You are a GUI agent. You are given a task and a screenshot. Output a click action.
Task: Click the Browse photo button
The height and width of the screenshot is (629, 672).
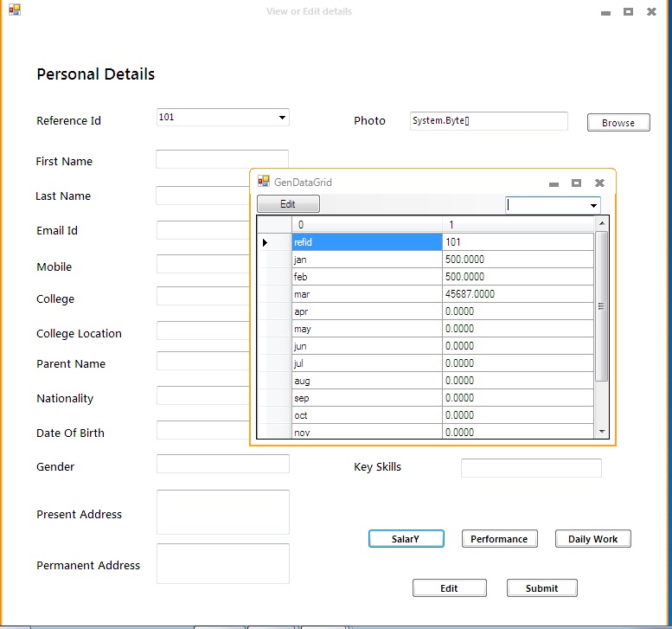pyautogui.click(x=618, y=123)
